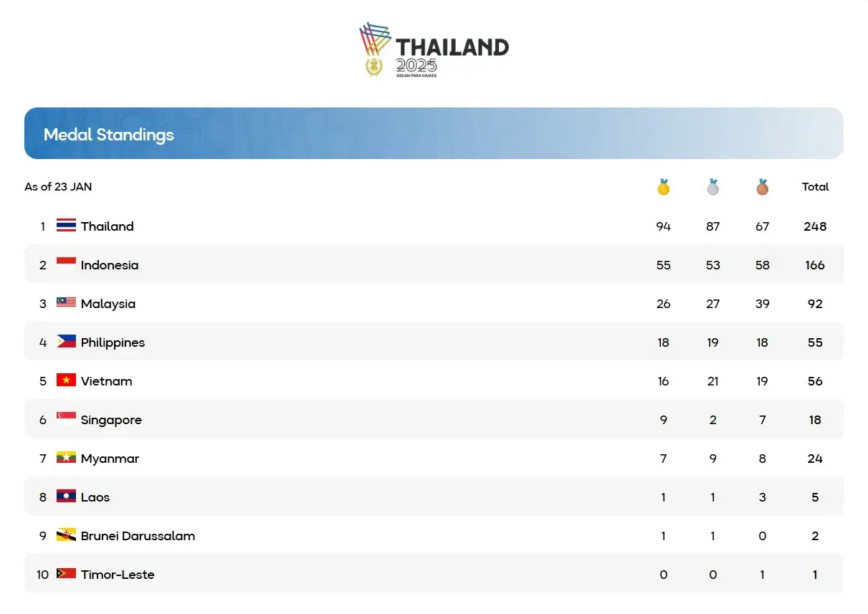Viewport: 868px width, 614px height.
Task: Open the Thailand country name link
Action: point(108,226)
